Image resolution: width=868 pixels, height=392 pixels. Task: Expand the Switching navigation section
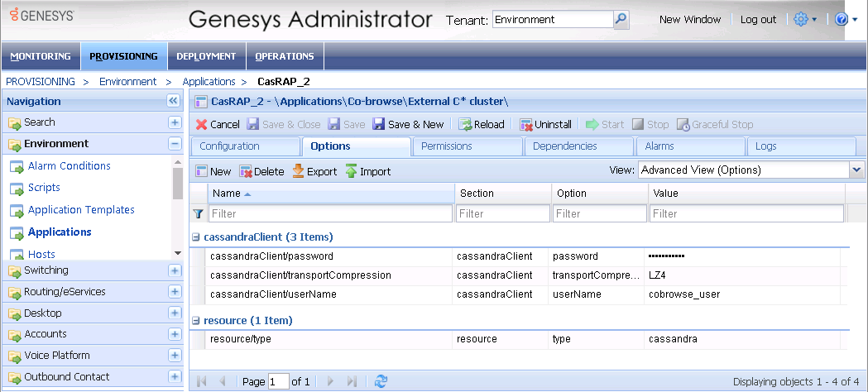(x=175, y=270)
